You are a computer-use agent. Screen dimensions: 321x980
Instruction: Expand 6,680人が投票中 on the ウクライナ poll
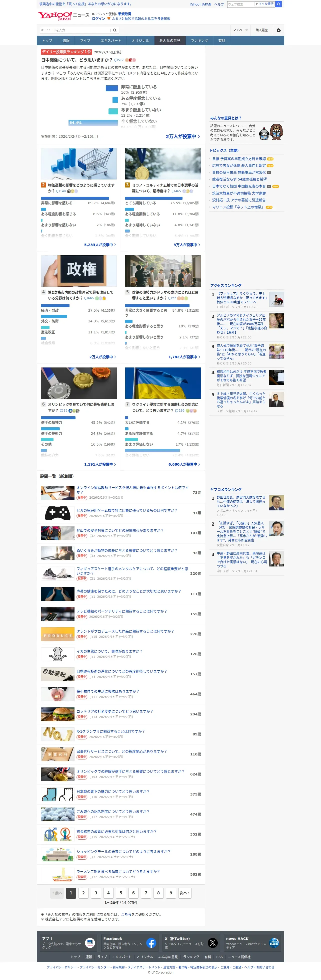184,465
